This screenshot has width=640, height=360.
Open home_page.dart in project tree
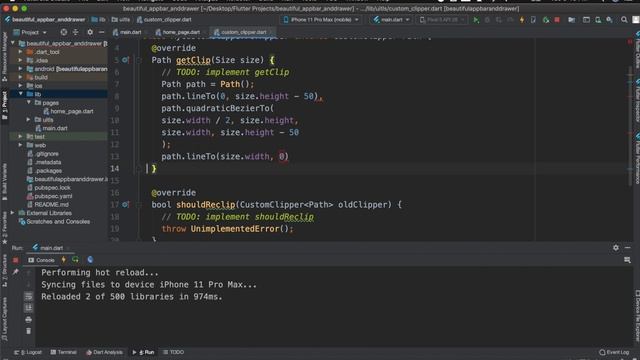click(69, 111)
